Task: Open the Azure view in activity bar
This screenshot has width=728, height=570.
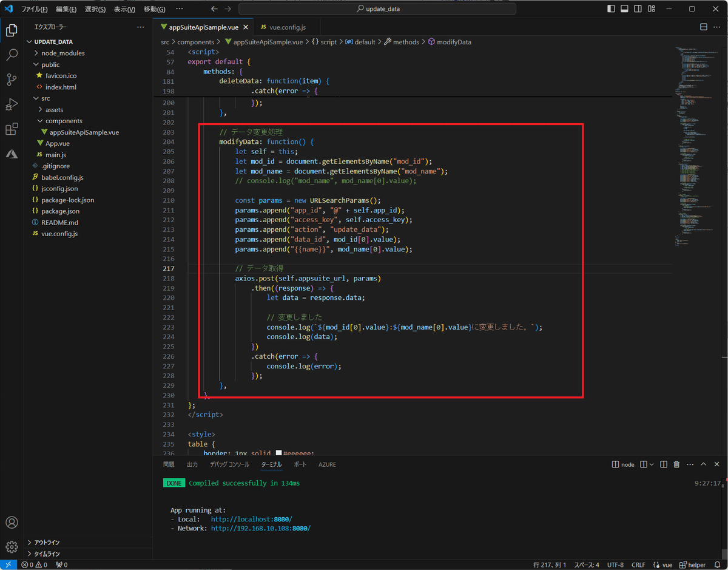Action: [x=12, y=154]
